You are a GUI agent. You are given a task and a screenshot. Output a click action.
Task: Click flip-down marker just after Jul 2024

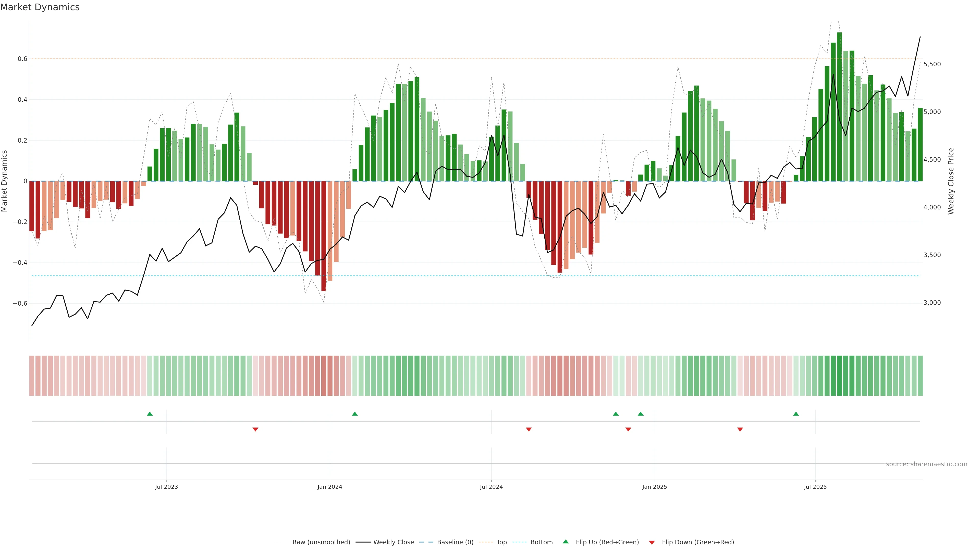529,429
